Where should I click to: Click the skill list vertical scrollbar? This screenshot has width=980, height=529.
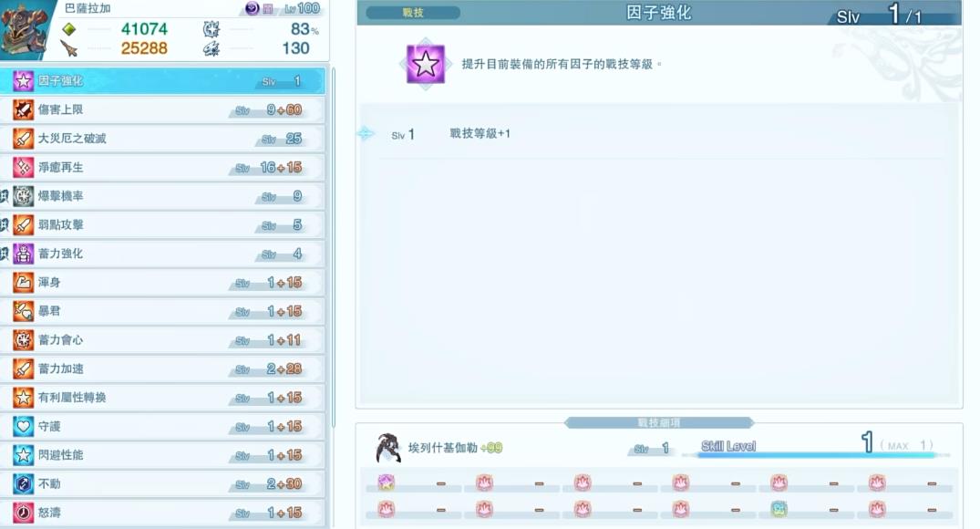(x=333, y=247)
